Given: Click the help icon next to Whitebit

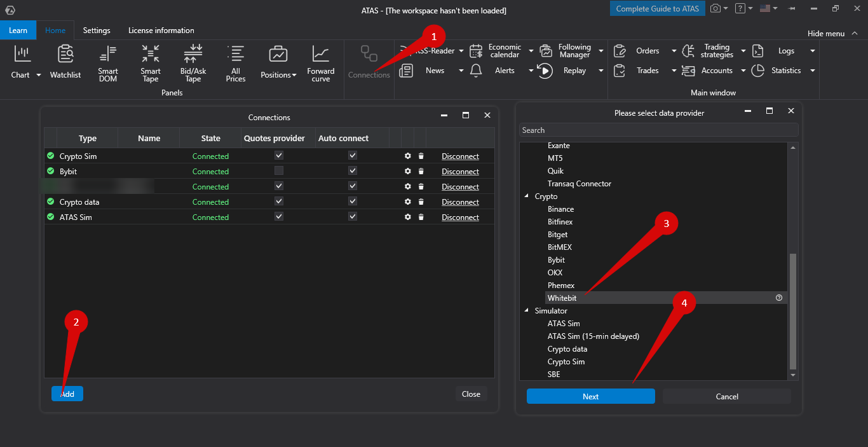Looking at the screenshot, I should click(x=779, y=298).
